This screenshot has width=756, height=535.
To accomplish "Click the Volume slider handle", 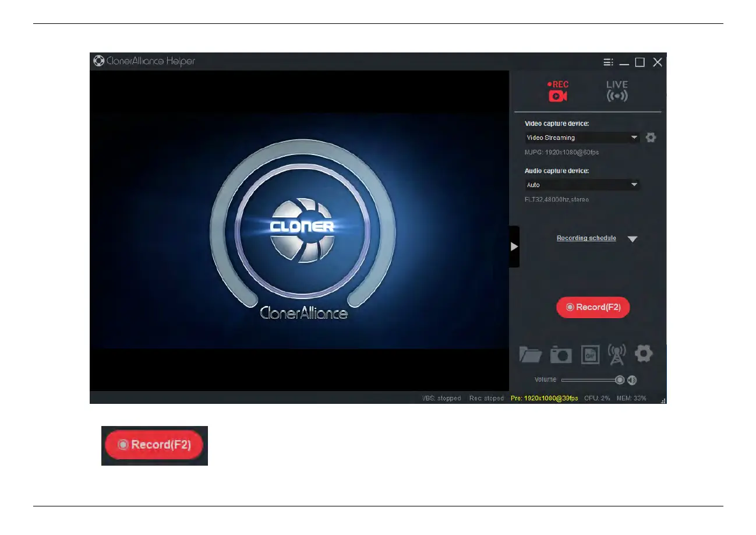I will (620, 380).
